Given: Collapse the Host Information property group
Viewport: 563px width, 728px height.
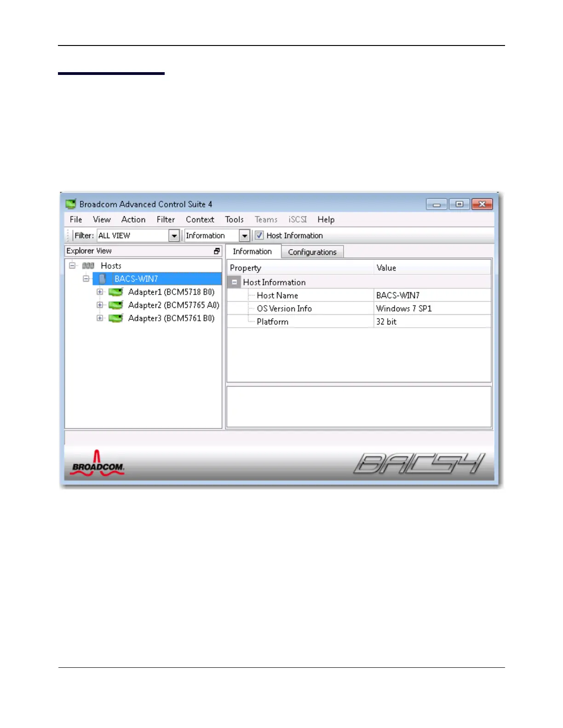Looking at the screenshot, I should click(235, 282).
